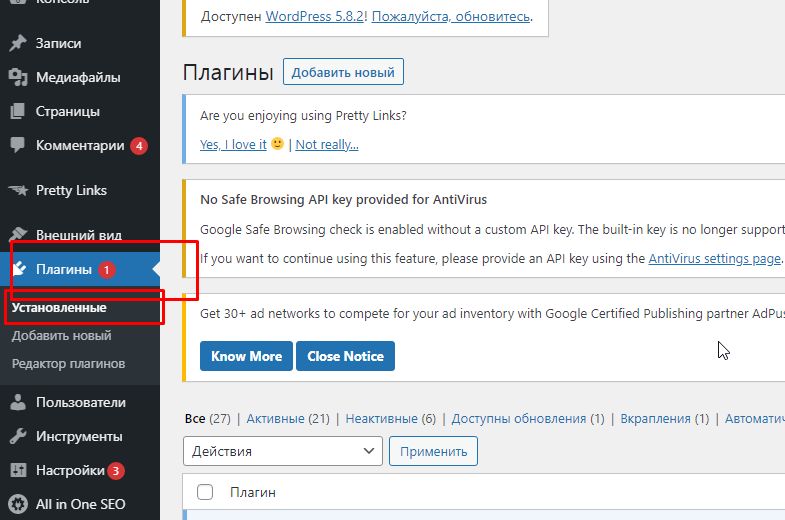Open the Пользователи menu
The width and height of the screenshot is (785, 520).
(80, 402)
